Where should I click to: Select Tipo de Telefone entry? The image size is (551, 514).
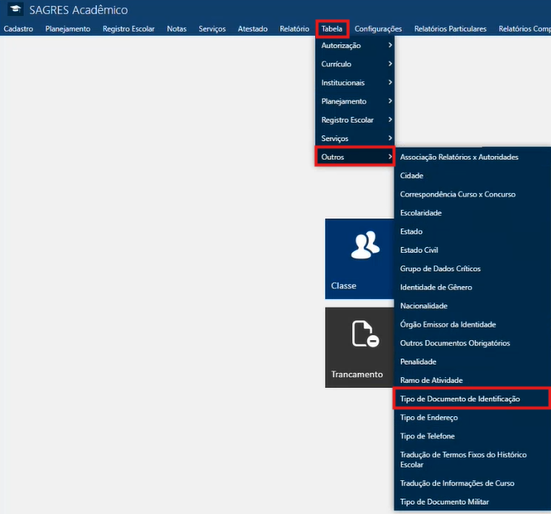427,436
